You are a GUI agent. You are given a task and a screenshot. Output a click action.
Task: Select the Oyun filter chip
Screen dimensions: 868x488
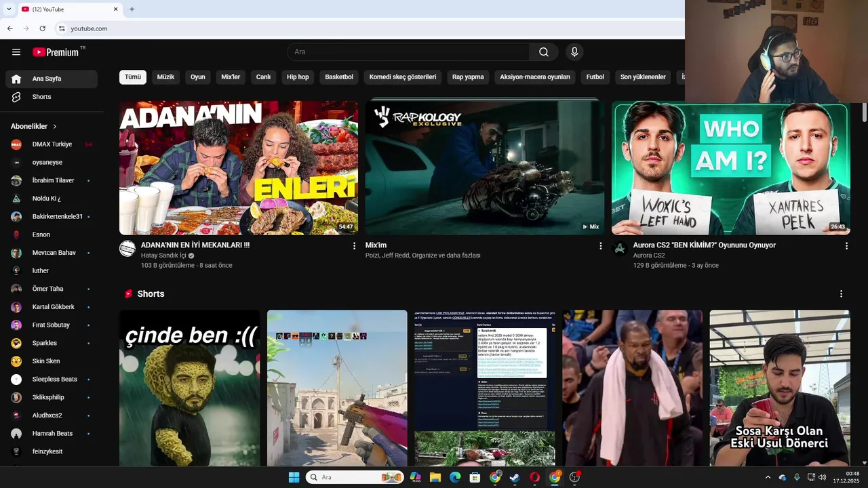click(198, 77)
